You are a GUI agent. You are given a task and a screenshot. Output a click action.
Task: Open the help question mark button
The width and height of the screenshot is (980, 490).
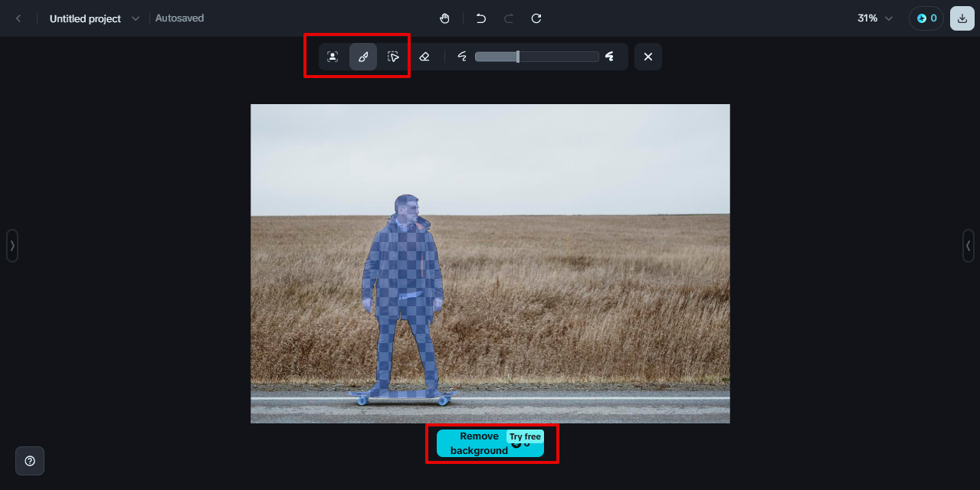coord(30,461)
